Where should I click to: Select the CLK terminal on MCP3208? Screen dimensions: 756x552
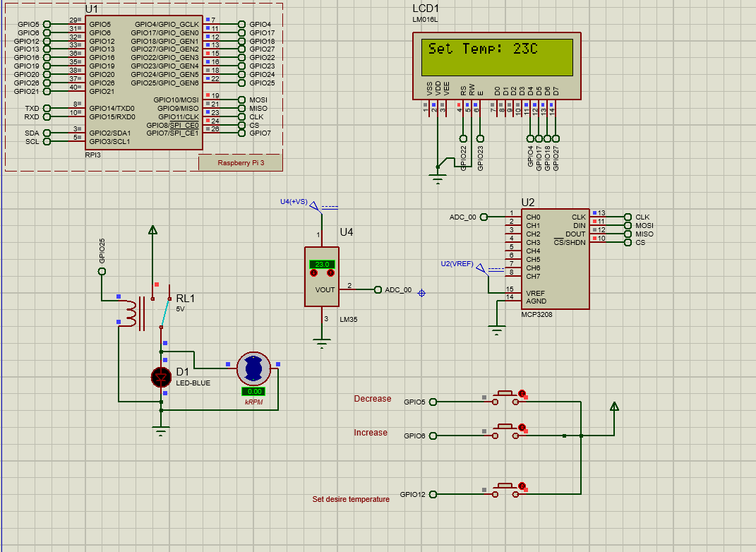(x=628, y=217)
